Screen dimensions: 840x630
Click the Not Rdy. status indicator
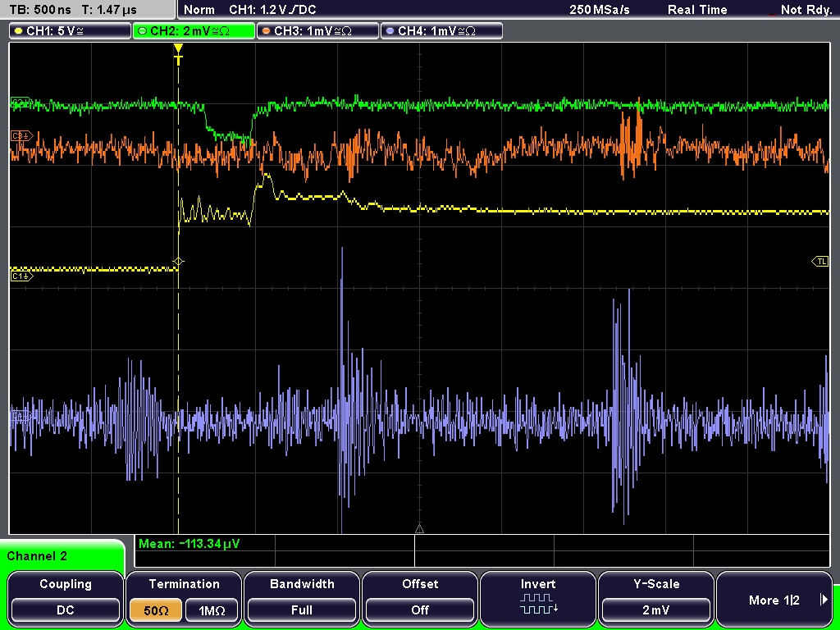pos(806,10)
